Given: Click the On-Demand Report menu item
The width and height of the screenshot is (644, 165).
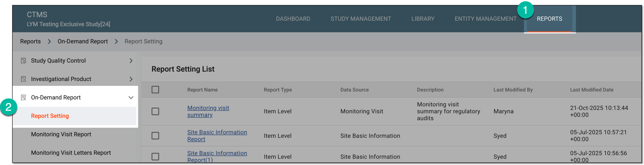Looking at the screenshot, I should pos(56,98).
